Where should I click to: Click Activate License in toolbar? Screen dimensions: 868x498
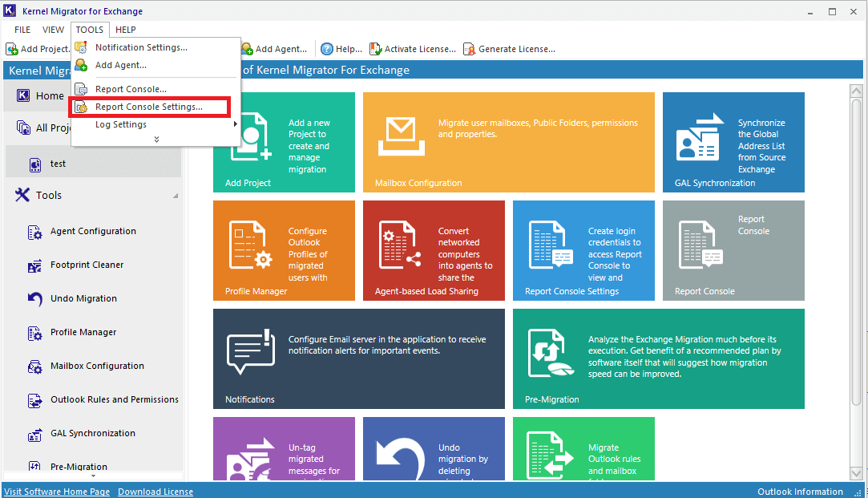(x=413, y=49)
